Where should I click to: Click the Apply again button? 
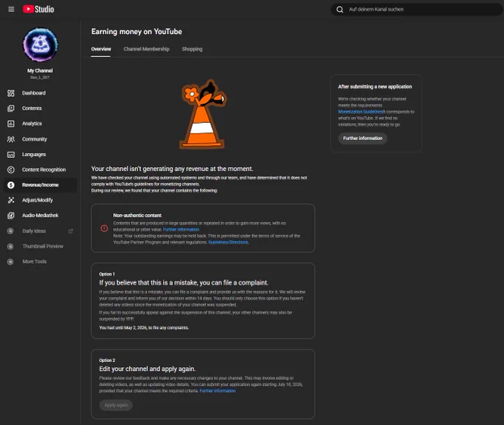tap(116, 405)
